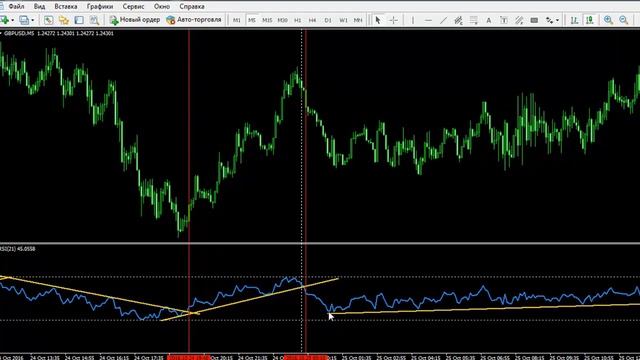This screenshot has width=640, height=360.
Task: Open the Файл menu
Action: tap(16, 7)
